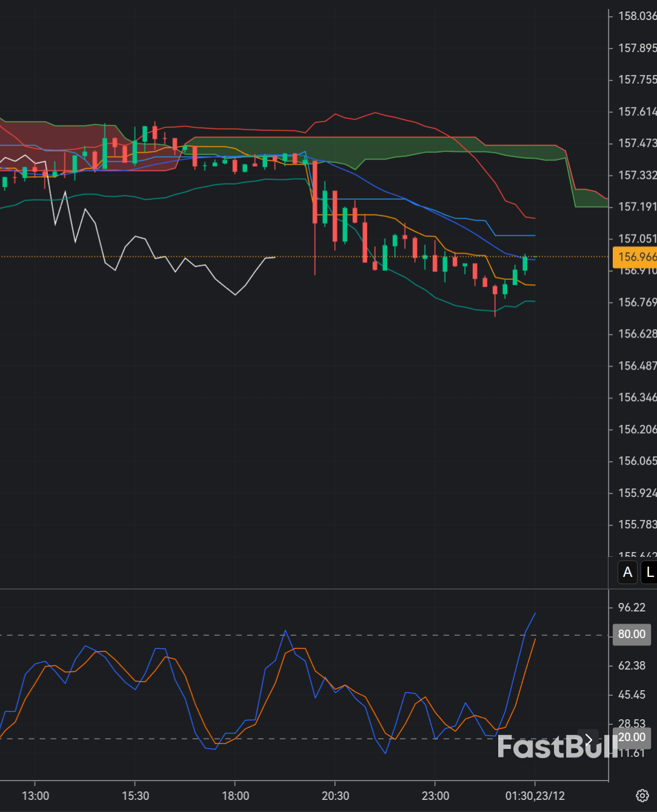The image size is (657, 812).
Task: Click the 20.00 stochastic oversold label
Action: 631,737
